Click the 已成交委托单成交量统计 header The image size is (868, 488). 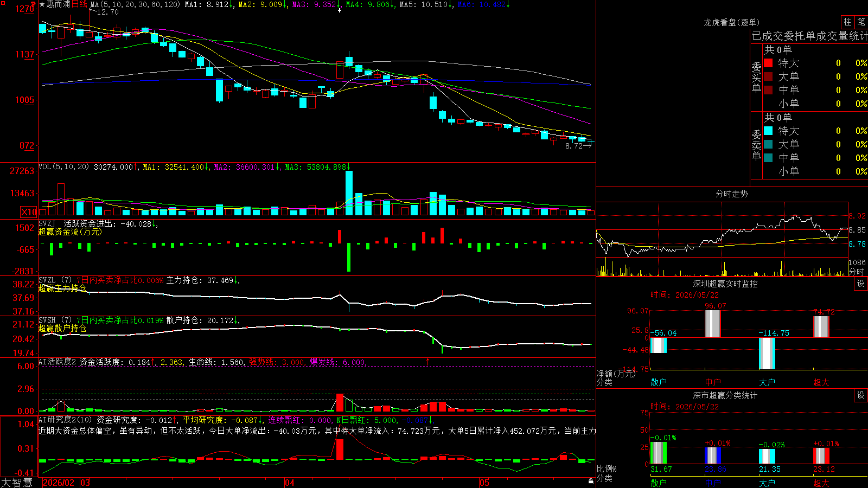[x=809, y=36]
